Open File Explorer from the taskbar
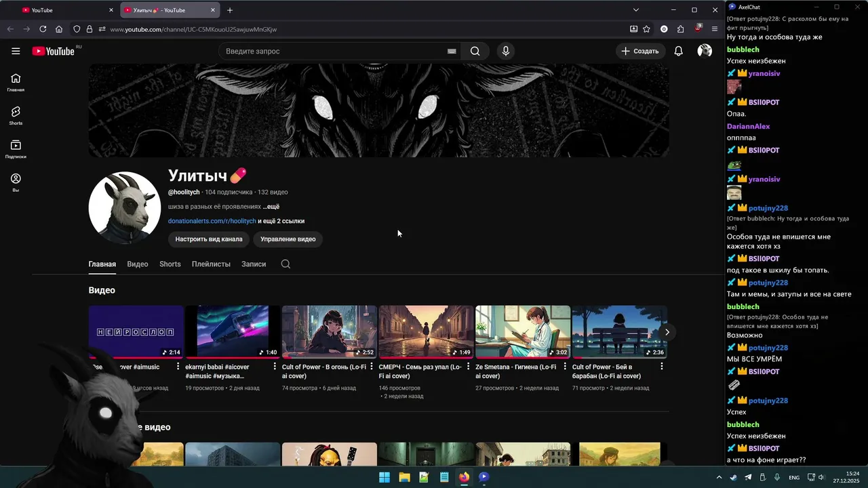868x488 pixels. tap(404, 477)
